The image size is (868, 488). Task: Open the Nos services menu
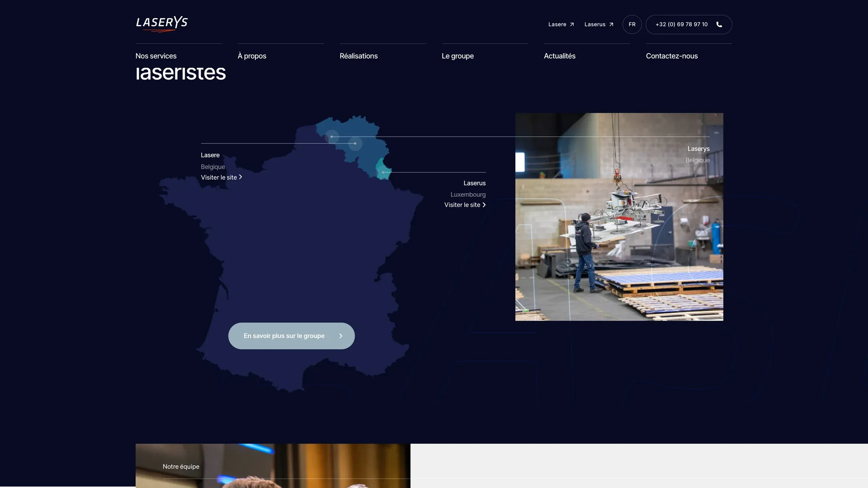[x=156, y=56]
